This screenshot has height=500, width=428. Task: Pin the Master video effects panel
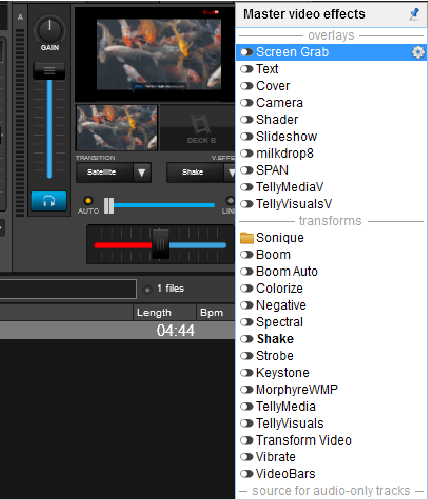(x=414, y=14)
